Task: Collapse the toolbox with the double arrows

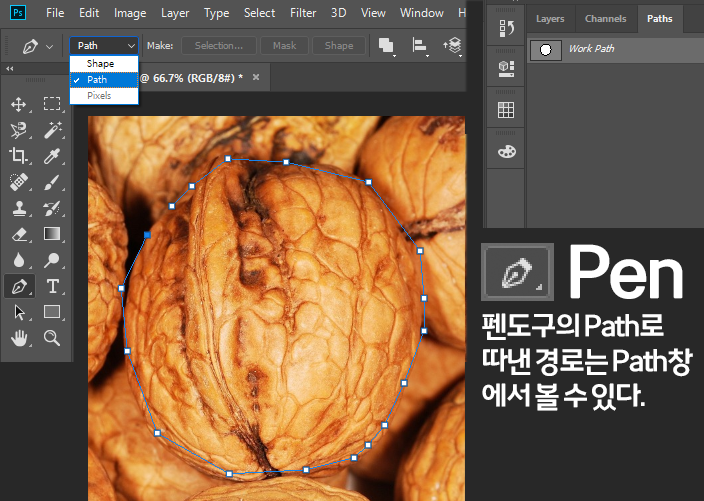Action: coord(9,69)
